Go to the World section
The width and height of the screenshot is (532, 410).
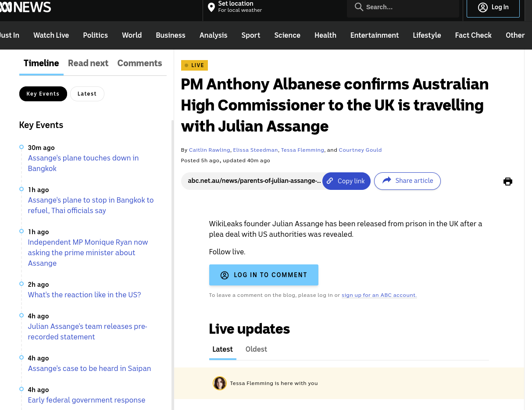click(x=132, y=35)
